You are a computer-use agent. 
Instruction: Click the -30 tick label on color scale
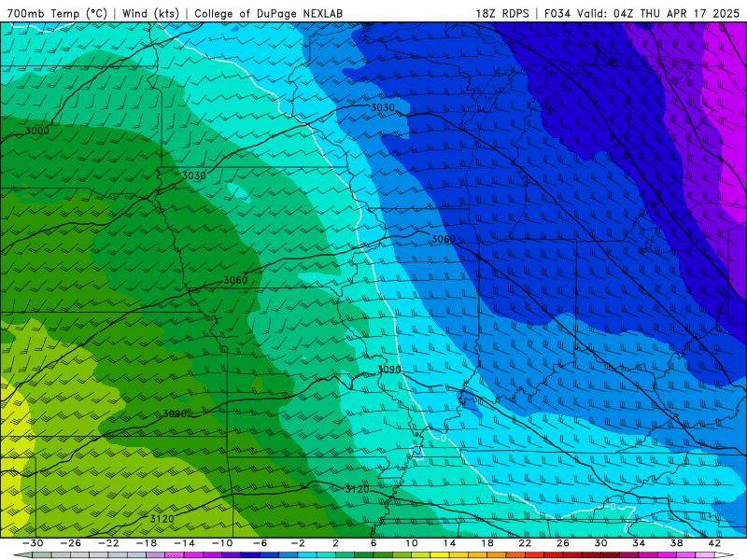coord(33,543)
